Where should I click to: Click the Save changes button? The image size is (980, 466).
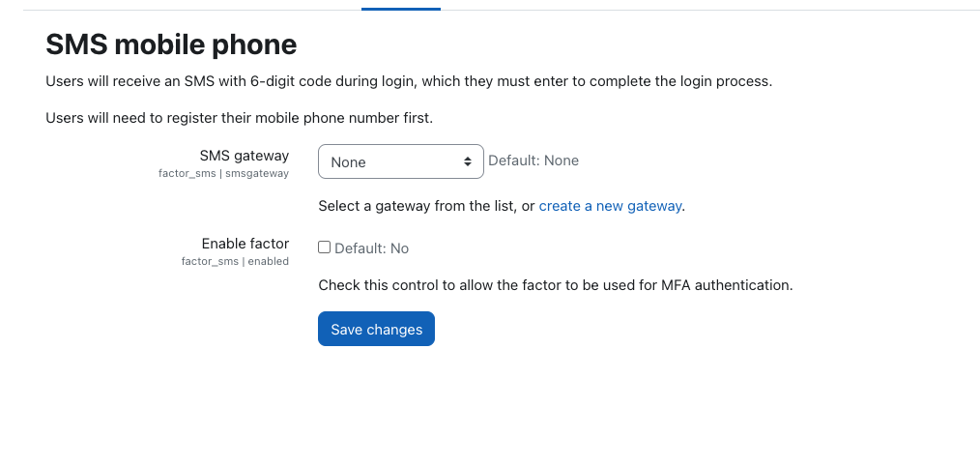[x=376, y=329]
